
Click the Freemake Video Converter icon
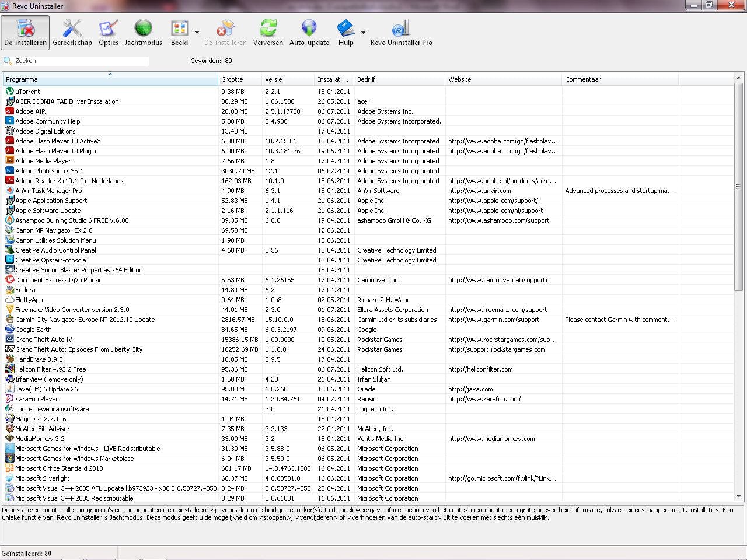[x=10, y=310]
